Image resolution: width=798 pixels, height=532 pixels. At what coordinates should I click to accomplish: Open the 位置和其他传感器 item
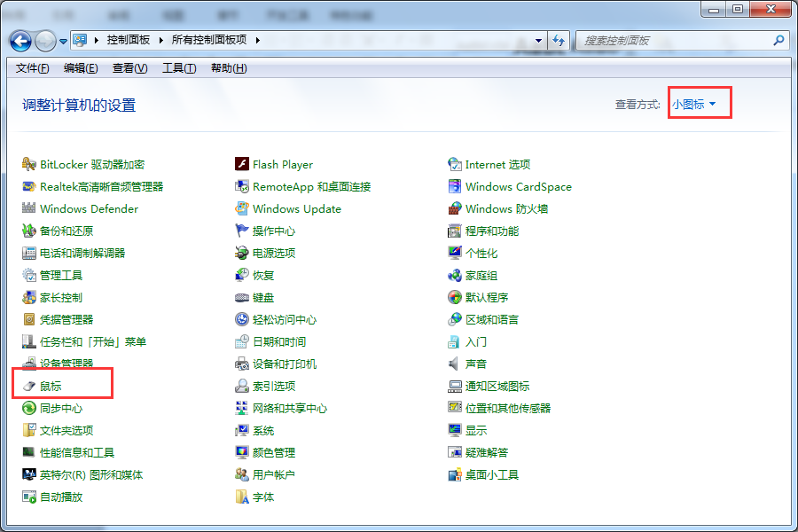click(508, 408)
